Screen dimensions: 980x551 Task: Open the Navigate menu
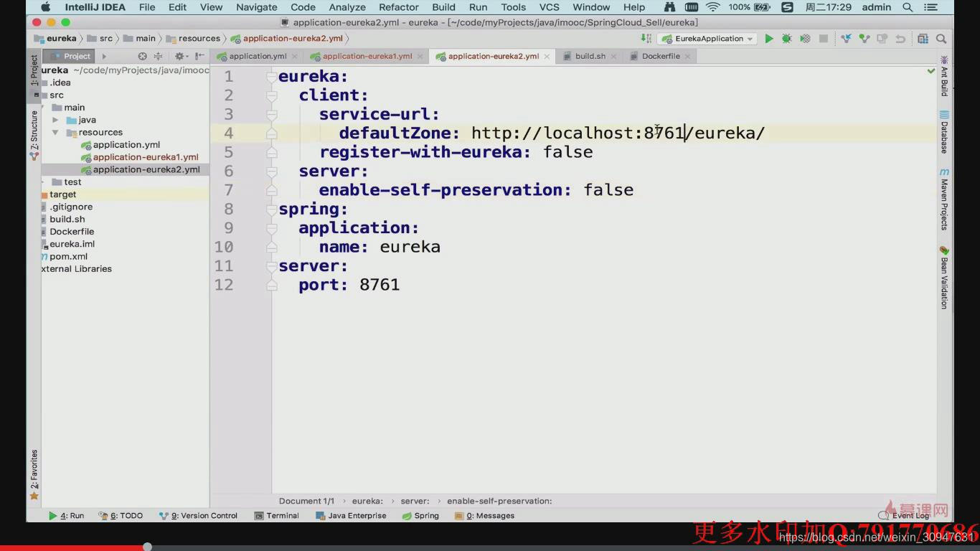[x=257, y=7]
